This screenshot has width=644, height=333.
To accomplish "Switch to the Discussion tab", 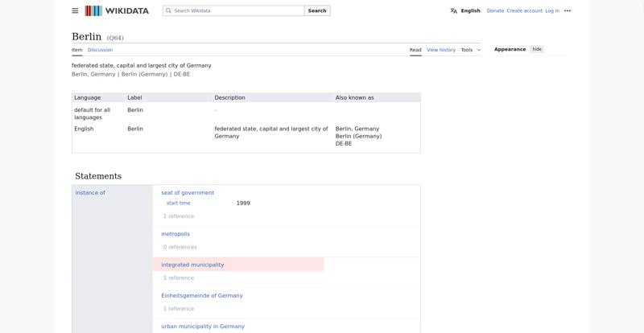I will (x=100, y=50).
